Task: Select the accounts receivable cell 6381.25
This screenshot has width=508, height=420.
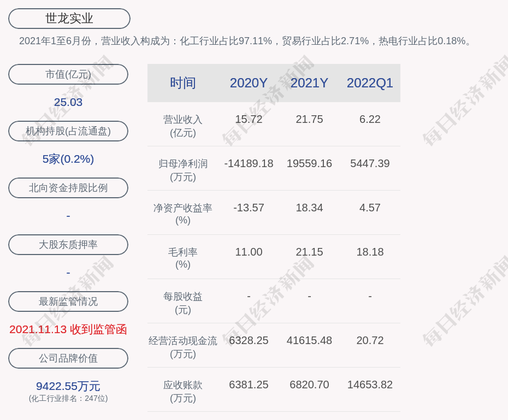Action: click(249, 384)
